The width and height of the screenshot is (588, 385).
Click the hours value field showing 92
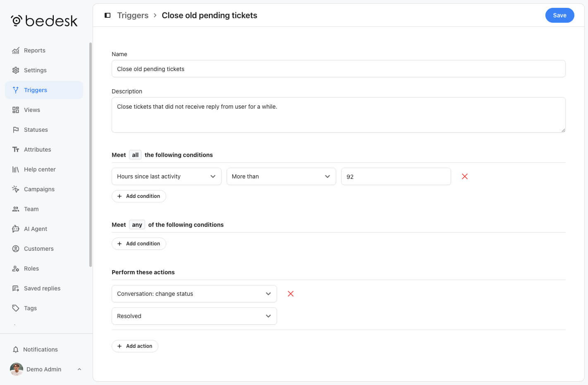coord(396,176)
